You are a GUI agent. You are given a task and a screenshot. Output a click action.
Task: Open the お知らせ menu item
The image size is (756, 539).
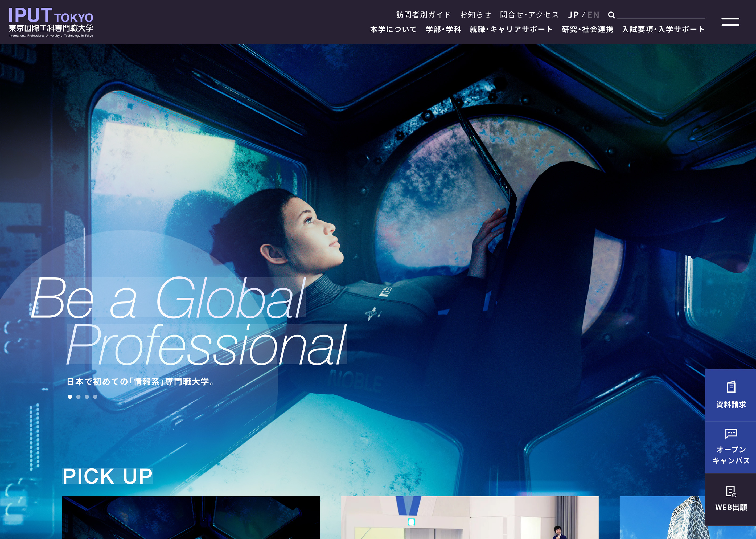click(476, 15)
